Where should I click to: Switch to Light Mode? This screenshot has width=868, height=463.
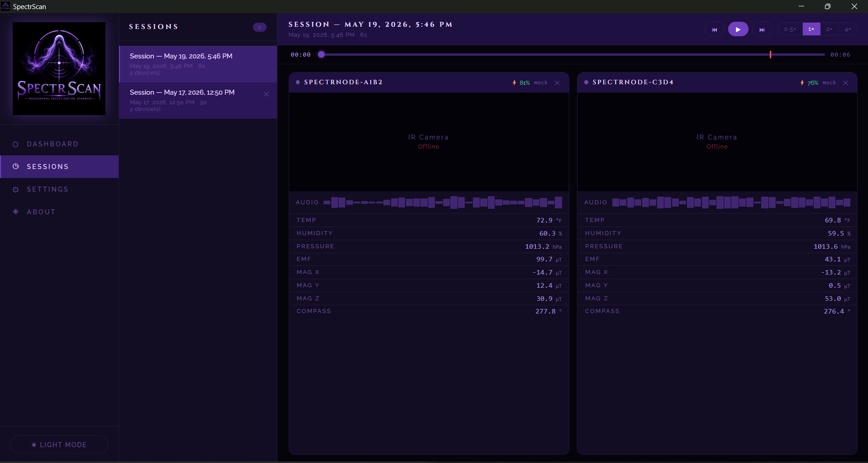59,444
